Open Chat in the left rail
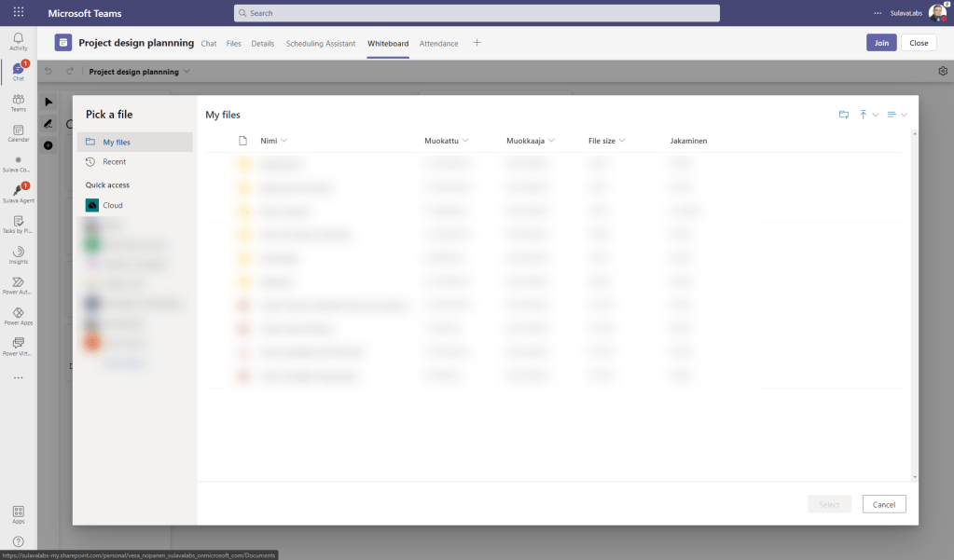The image size is (954, 560). pyautogui.click(x=19, y=71)
